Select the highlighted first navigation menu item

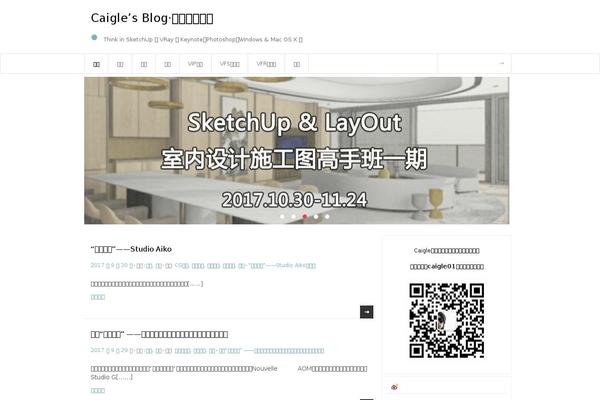[96, 64]
